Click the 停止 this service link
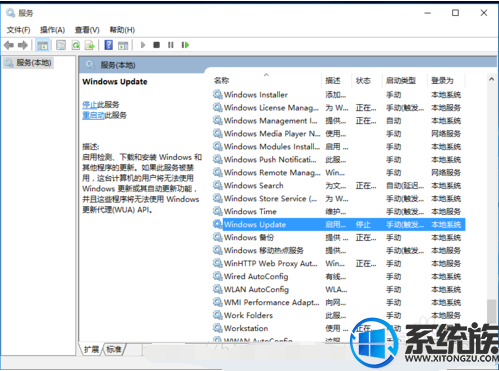 [89, 105]
